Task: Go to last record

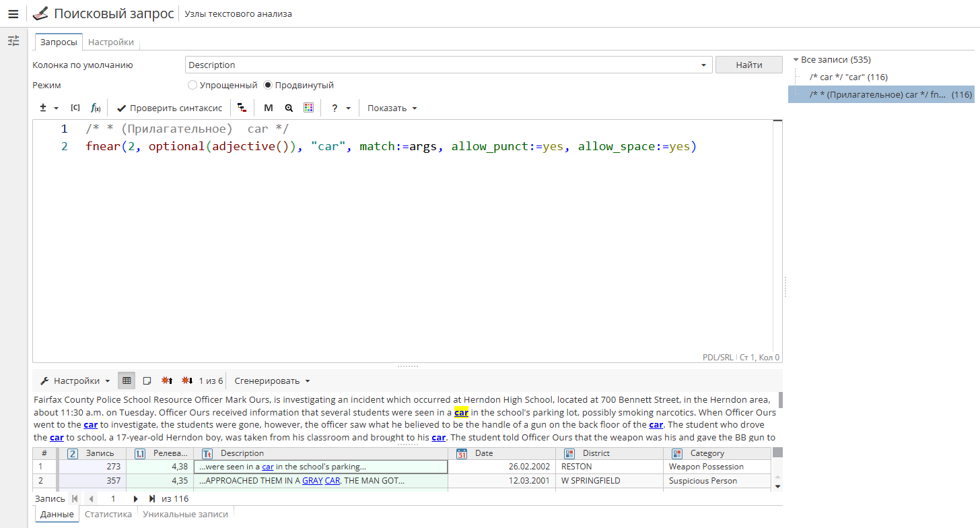Action: [152, 498]
